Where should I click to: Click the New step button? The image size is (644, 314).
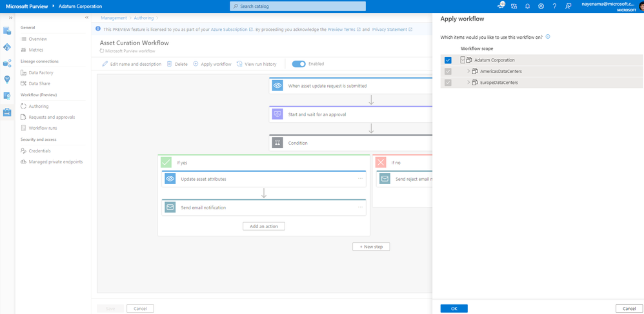click(x=371, y=247)
